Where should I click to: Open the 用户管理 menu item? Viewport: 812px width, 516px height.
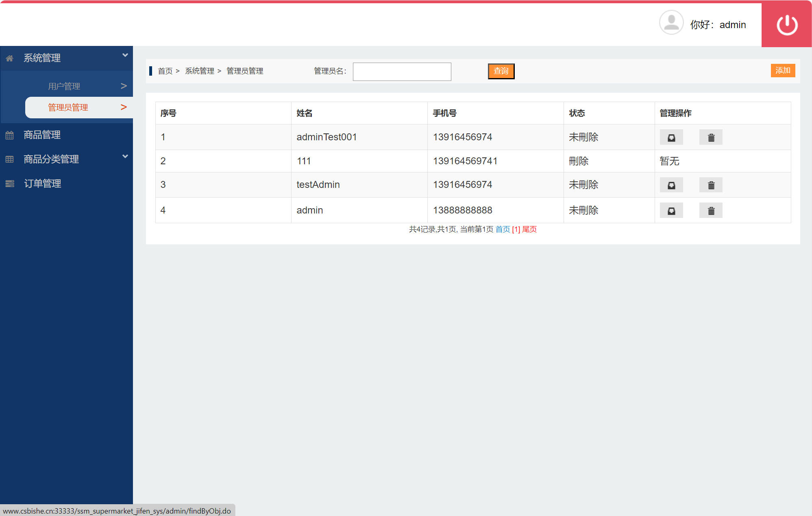pos(64,85)
